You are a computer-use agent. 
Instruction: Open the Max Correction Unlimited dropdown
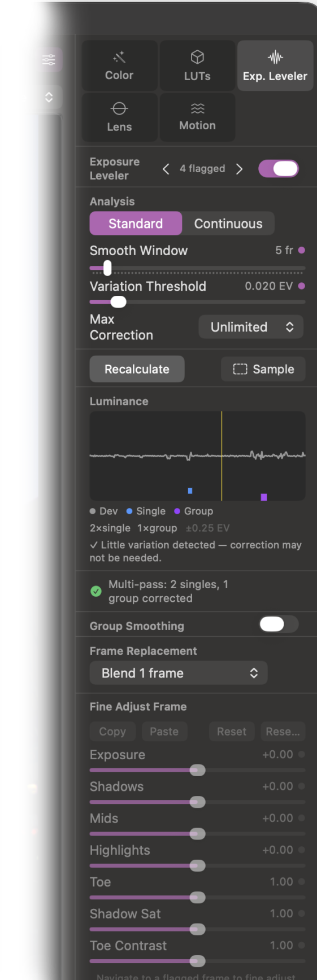point(251,327)
